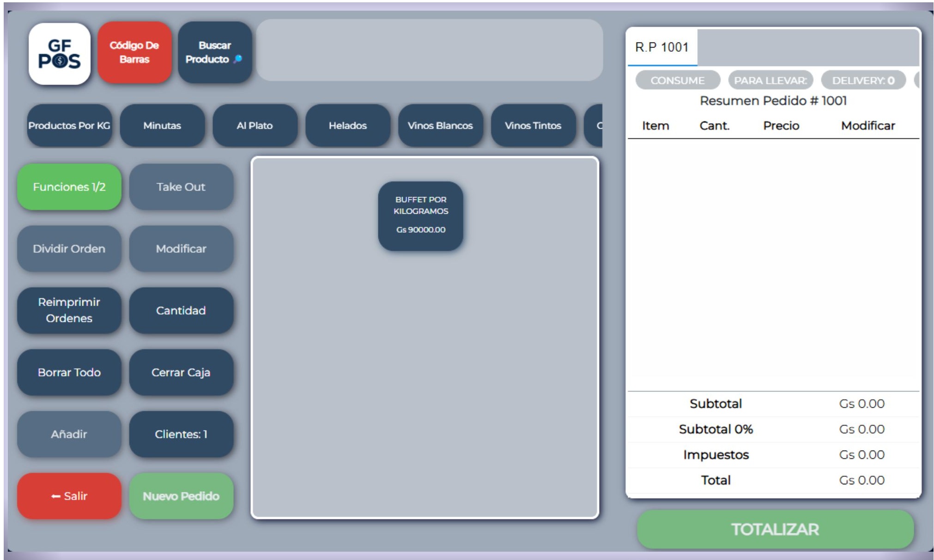Screen dimensions: 934x560
Task: Open the Clientes: 1 selector
Action: coord(181,434)
